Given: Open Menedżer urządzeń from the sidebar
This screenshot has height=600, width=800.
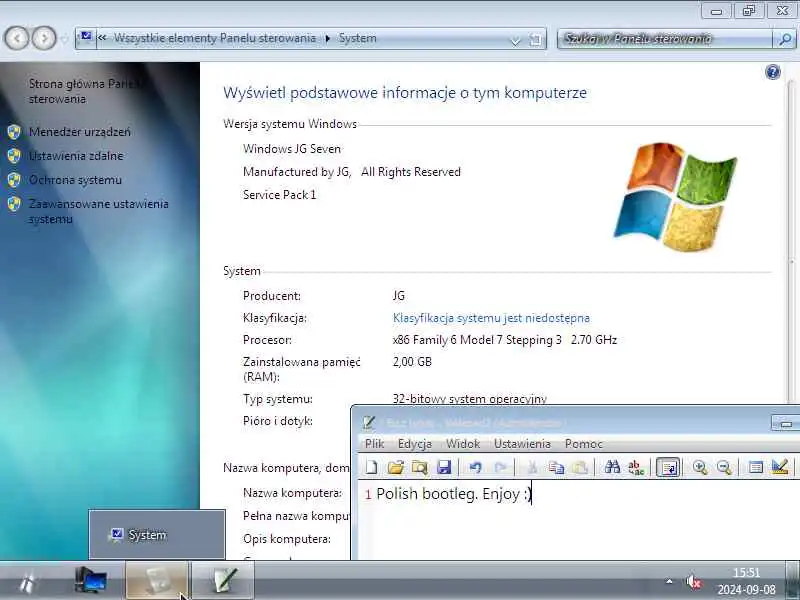Looking at the screenshot, I should tap(80, 132).
